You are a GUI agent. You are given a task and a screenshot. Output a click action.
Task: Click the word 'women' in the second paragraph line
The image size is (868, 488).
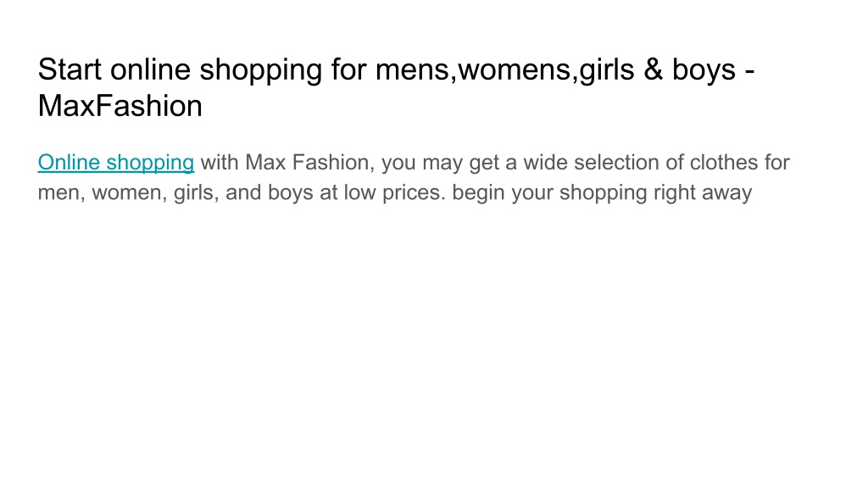(x=126, y=192)
